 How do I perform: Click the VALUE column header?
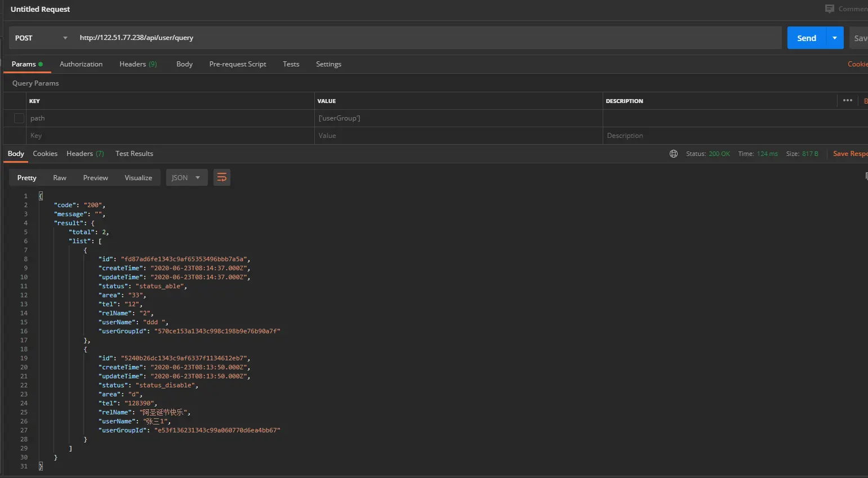(x=327, y=101)
